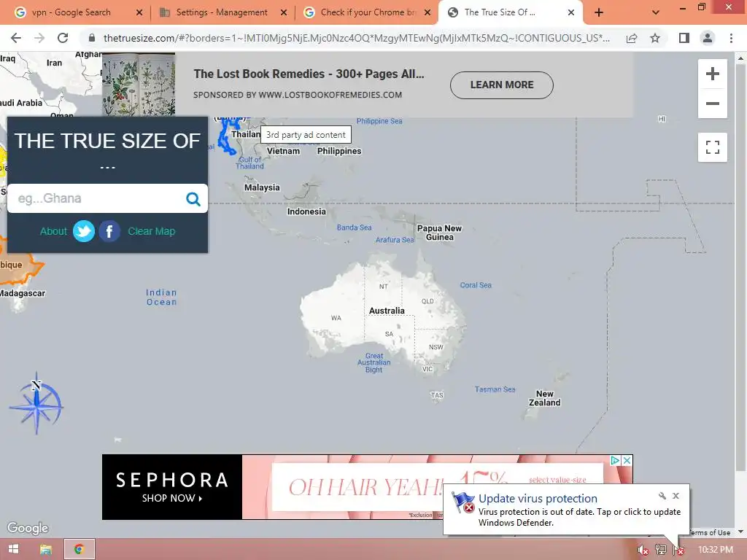747x560 pixels.
Task: Close The True Size Of tab
Action: [570, 12]
